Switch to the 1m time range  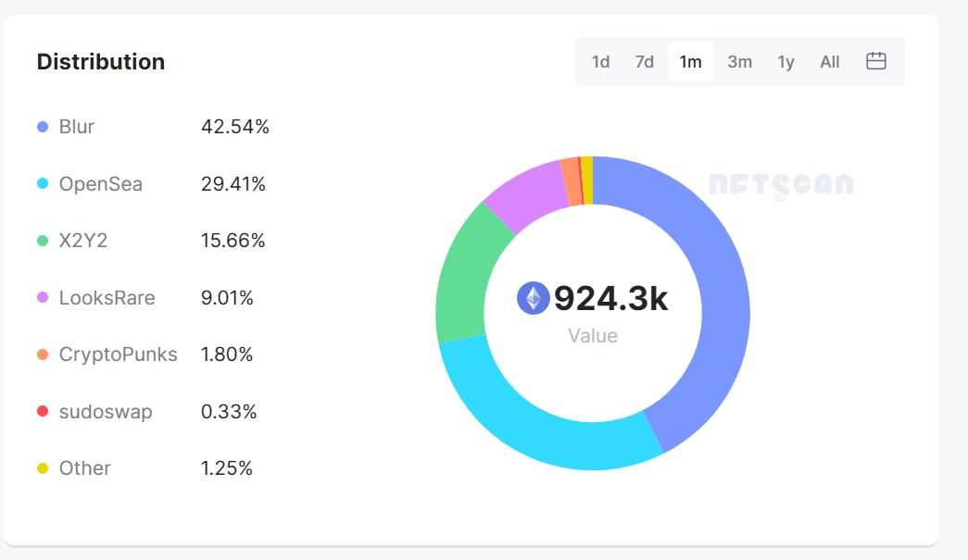click(690, 62)
